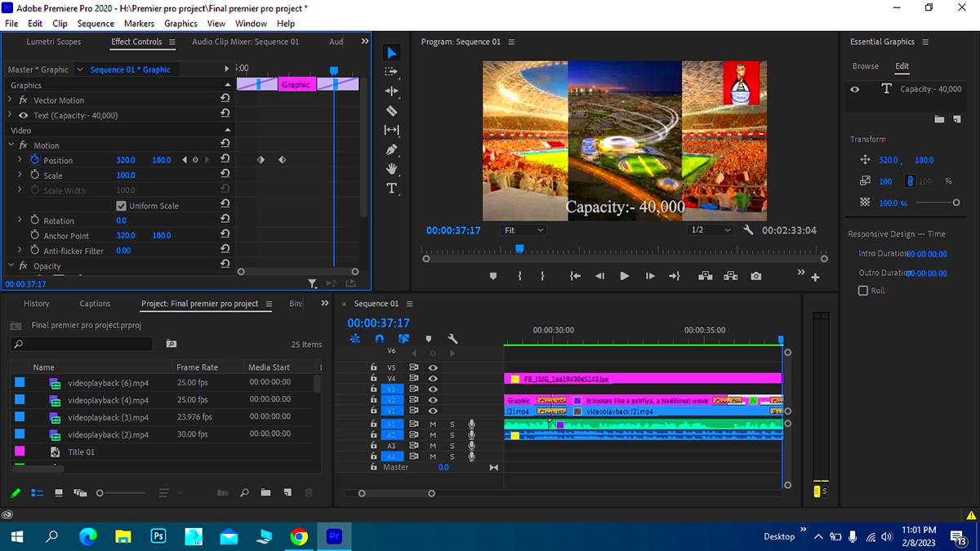Screen dimensions: 980x551
Task: Click the Export Frame camera icon
Action: click(x=756, y=276)
